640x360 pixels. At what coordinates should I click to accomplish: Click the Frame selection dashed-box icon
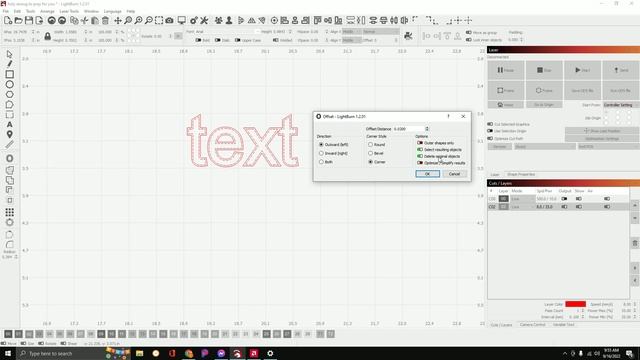pos(159,20)
